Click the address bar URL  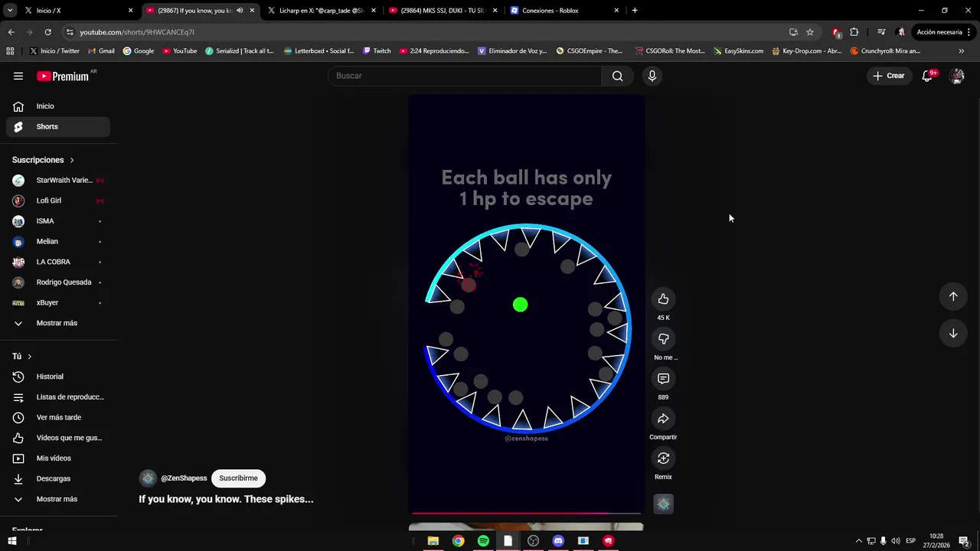click(137, 32)
